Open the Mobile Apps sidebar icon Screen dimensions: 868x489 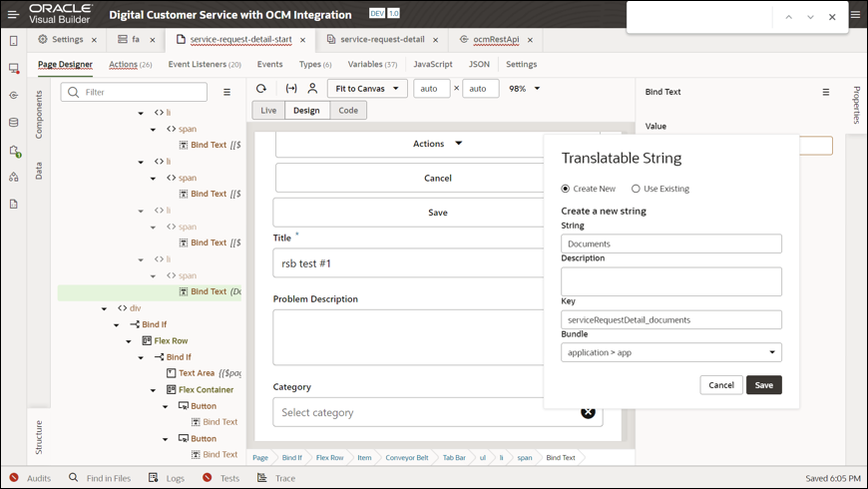[14, 41]
